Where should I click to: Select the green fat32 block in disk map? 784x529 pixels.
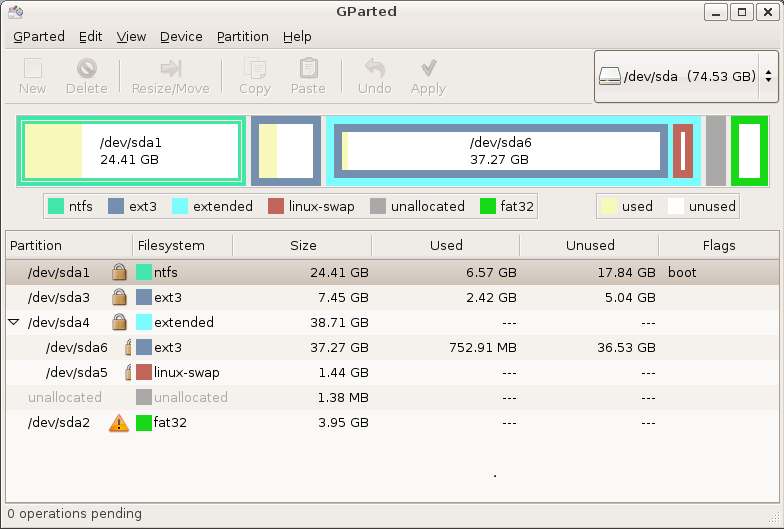[750, 151]
